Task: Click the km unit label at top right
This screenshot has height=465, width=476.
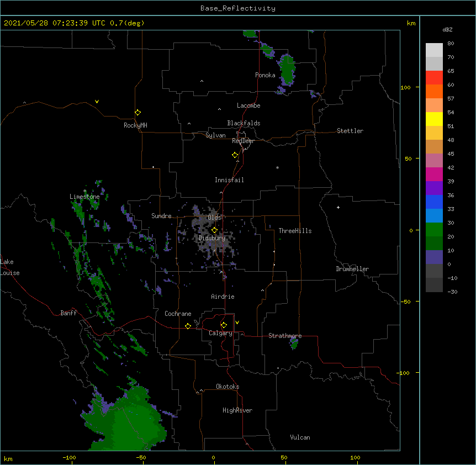Action: click(x=411, y=23)
